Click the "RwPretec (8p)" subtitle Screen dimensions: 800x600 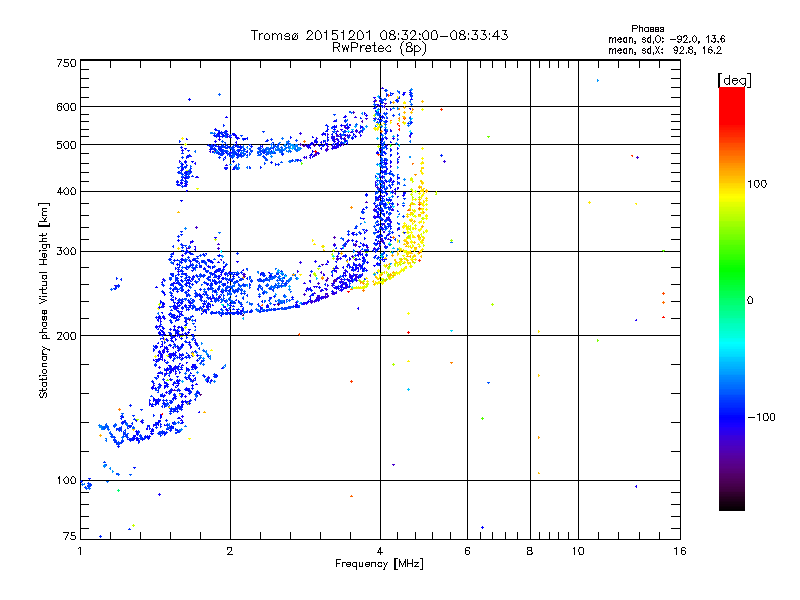click(x=379, y=48)
